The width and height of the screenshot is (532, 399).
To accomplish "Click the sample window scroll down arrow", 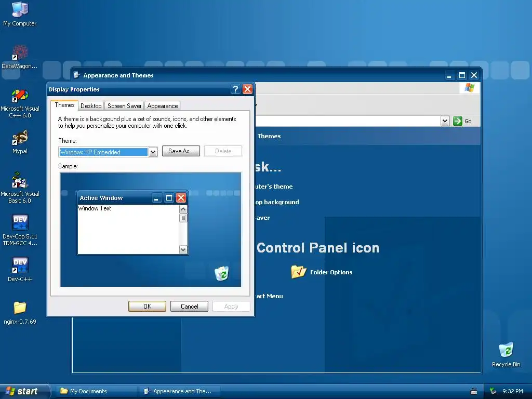I will tap(183, 250).
